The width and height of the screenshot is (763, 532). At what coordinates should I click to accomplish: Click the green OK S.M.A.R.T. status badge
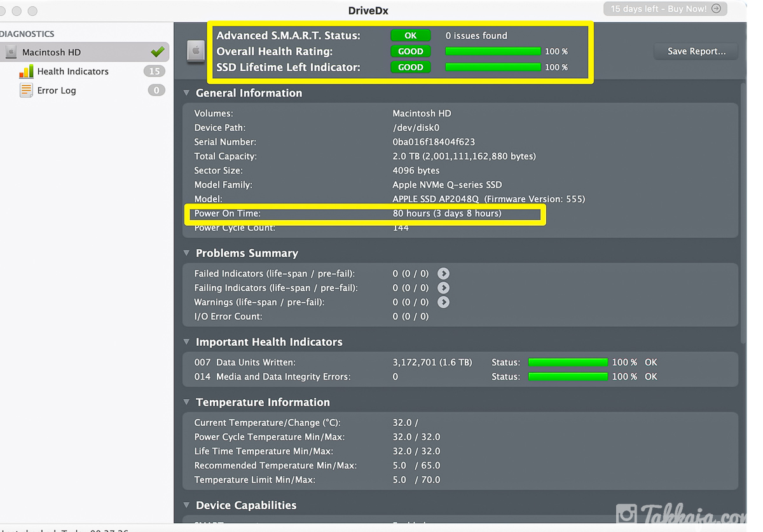[410, 36]
